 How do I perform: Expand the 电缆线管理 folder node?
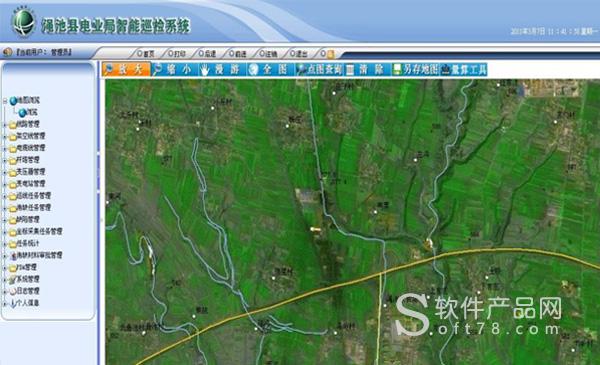[5, 148]
